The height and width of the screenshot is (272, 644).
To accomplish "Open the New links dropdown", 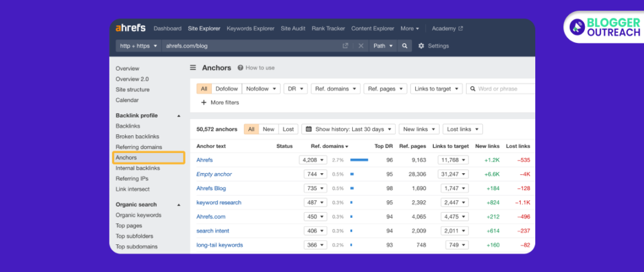I will (419, 129).
